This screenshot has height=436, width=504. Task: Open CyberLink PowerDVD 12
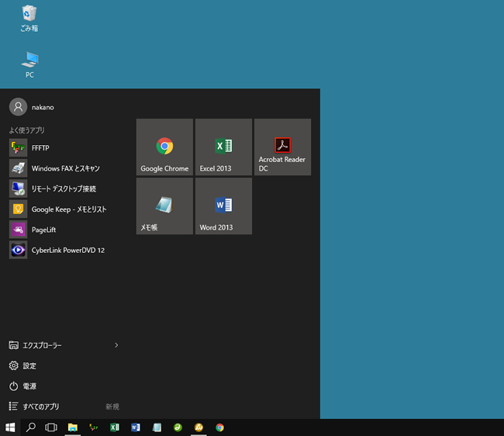point(67,250)
